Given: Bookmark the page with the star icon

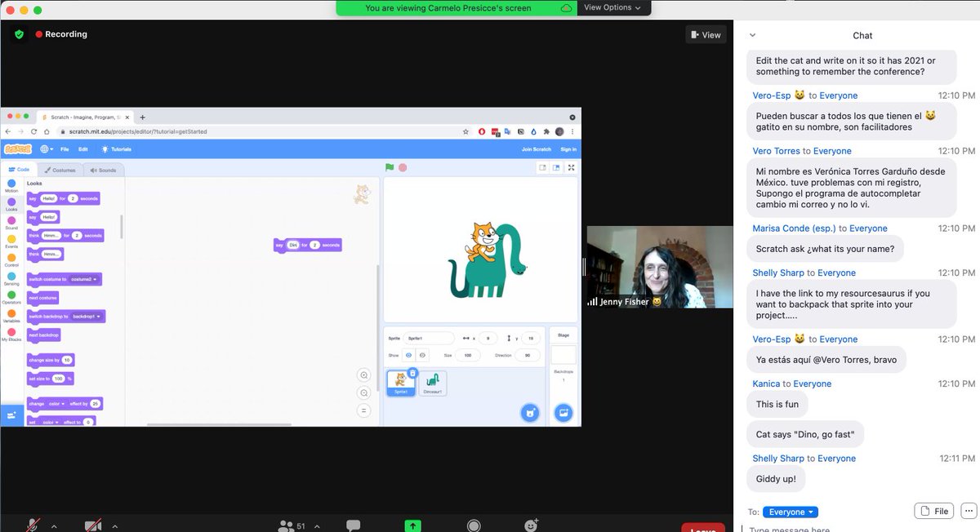Looking at the screenshot, I should click(x=465, y=131).
